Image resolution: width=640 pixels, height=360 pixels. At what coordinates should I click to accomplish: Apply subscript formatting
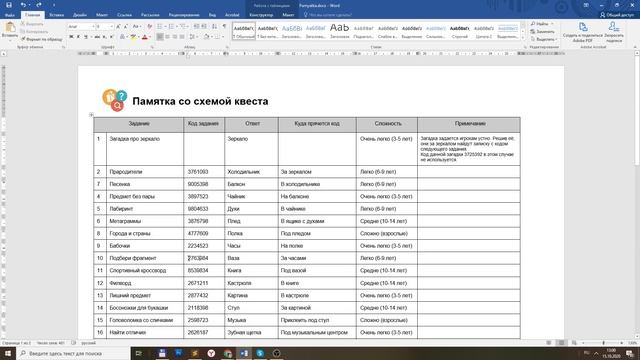(x=104, y=37)
